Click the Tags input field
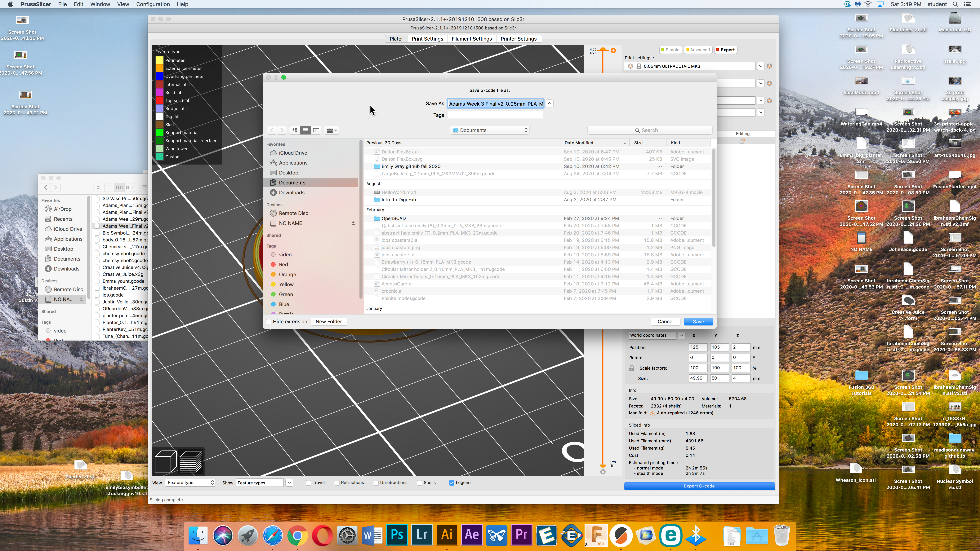Screen dimensions: 980x551 [495, 115]
